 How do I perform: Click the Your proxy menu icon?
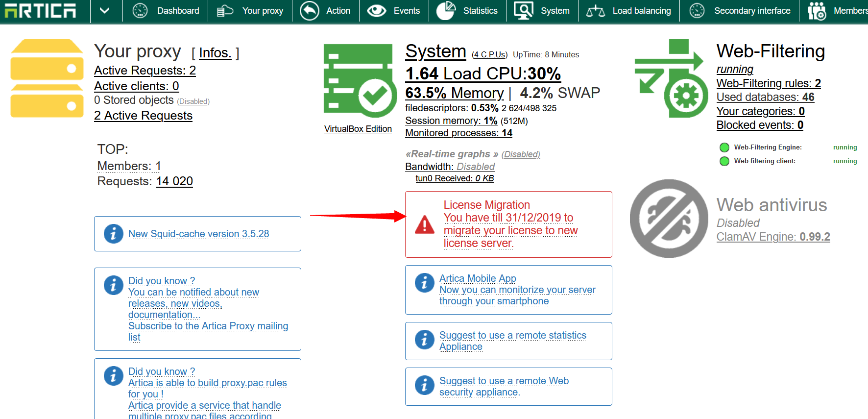pos(225,11)
